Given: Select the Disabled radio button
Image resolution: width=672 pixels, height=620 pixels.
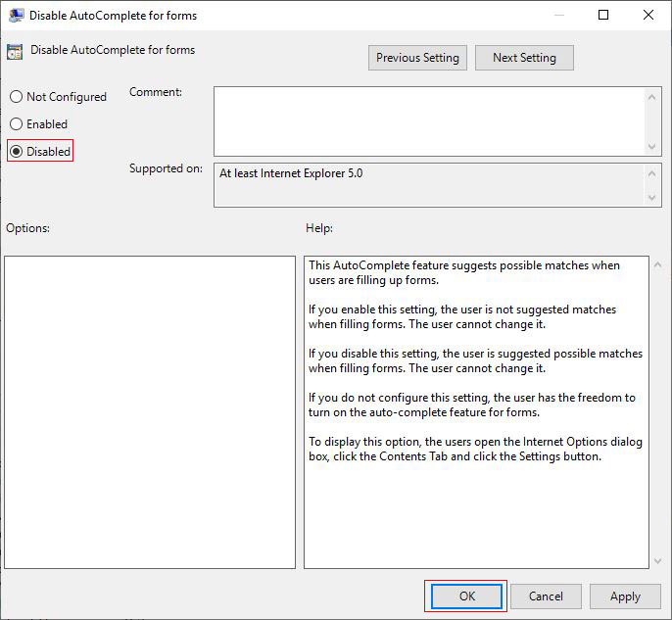Looking at the screenshot, I should click(x=16, y=151).
